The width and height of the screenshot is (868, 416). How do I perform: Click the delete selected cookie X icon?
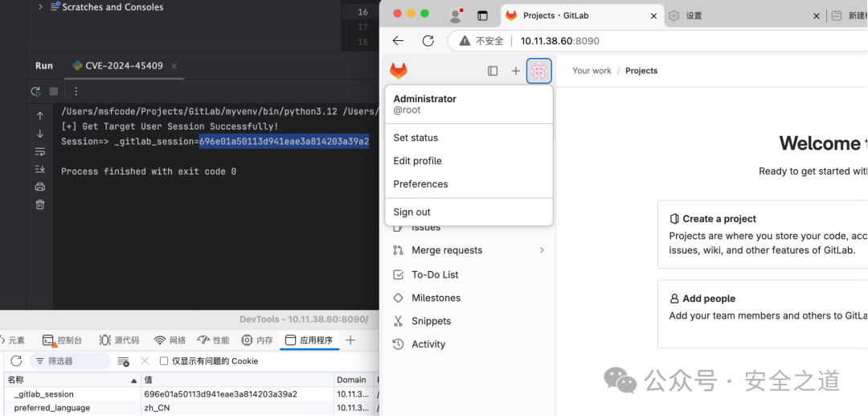145,361
